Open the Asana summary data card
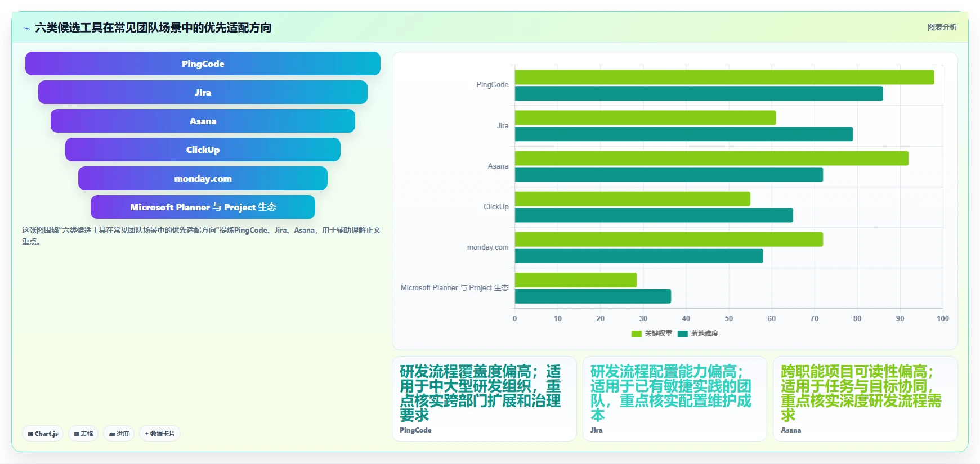Screen dimensions: 980x464 click(865, 399)
